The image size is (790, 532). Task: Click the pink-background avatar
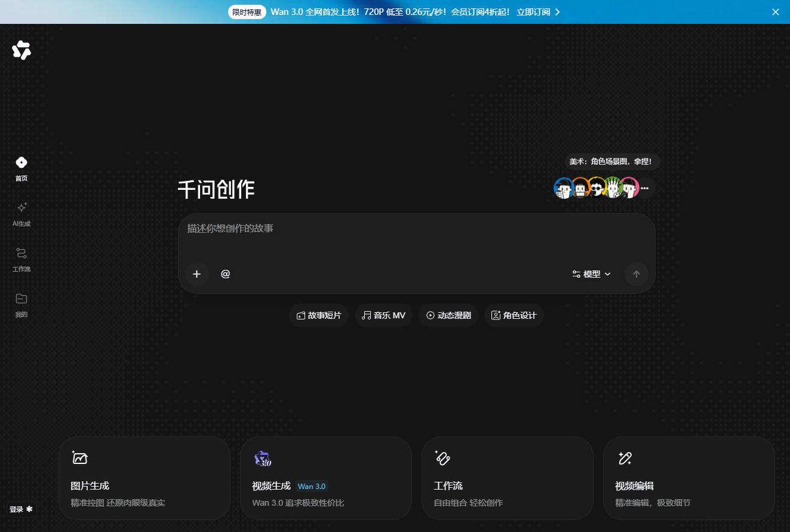(629, 188)
